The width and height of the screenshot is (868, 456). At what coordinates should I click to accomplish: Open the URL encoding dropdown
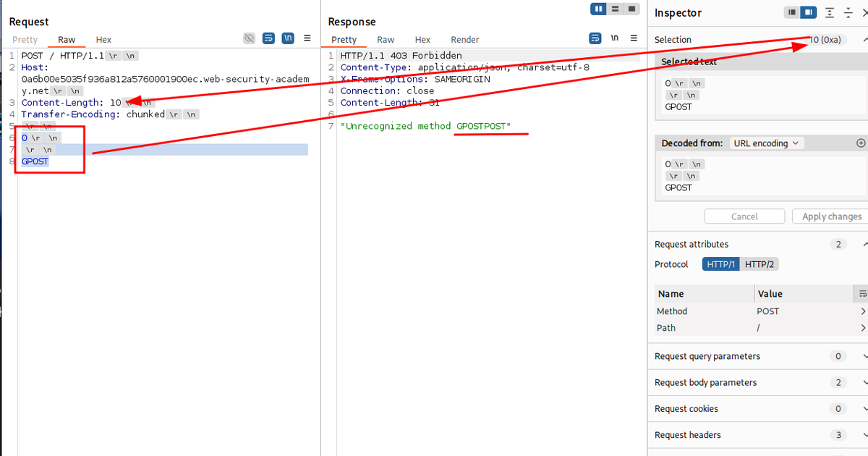point(766,143)
